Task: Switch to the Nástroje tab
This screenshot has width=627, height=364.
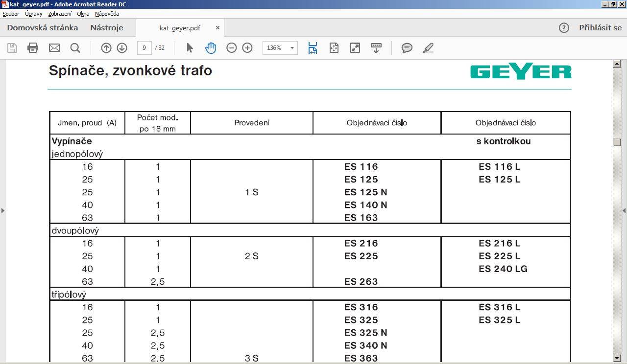Action: point(107,28)
